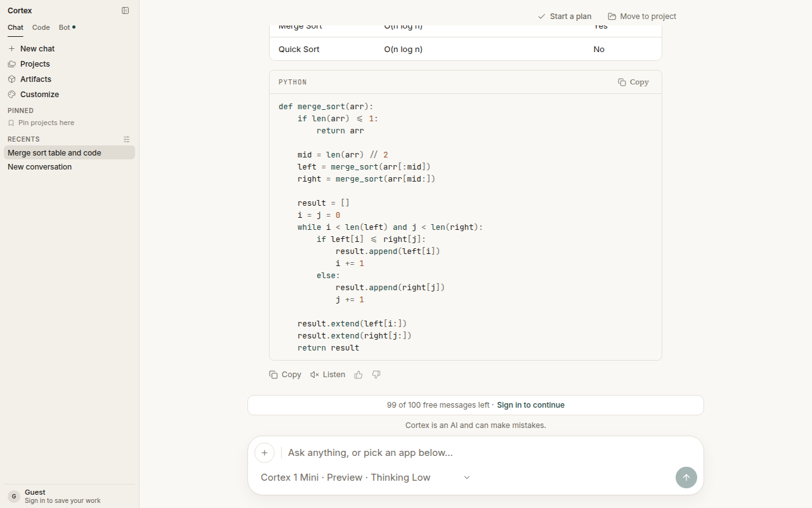The height and width of the screenshot is (508, 812).
Task: Click the return result code line
Action: coord(329,348)
